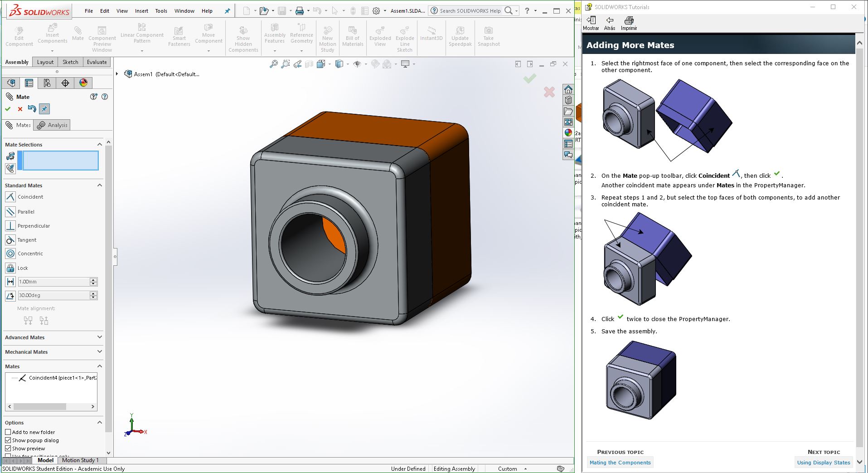This screenshot has height=473, width=868.
Task: Click large green checkmark in graphics area
Action: [530, 78]
